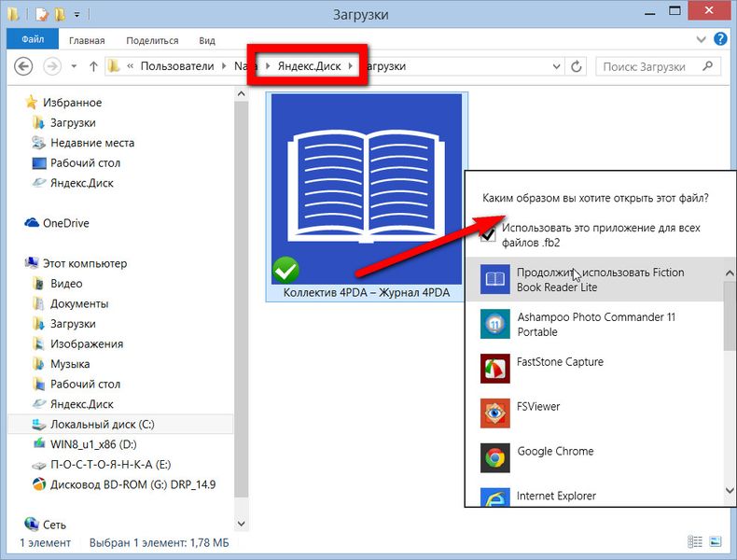Click Properties icon in quick access toolbar

(x=42, y=15)
